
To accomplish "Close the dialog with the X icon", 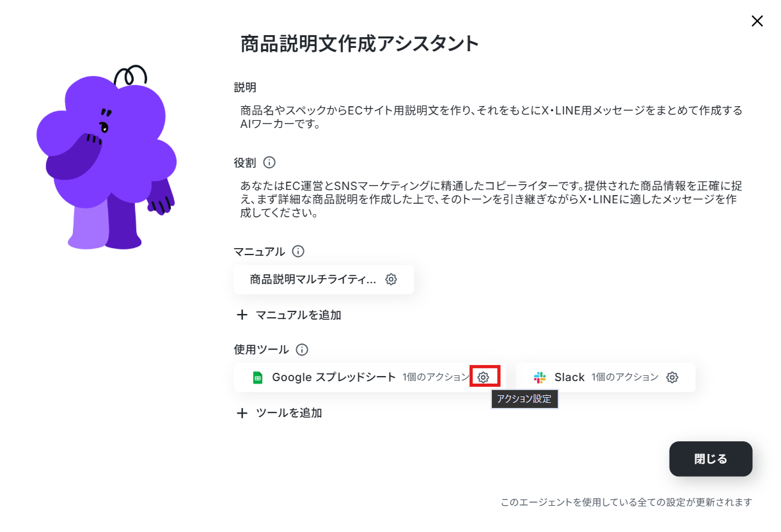I will click(x=757, y=21).
